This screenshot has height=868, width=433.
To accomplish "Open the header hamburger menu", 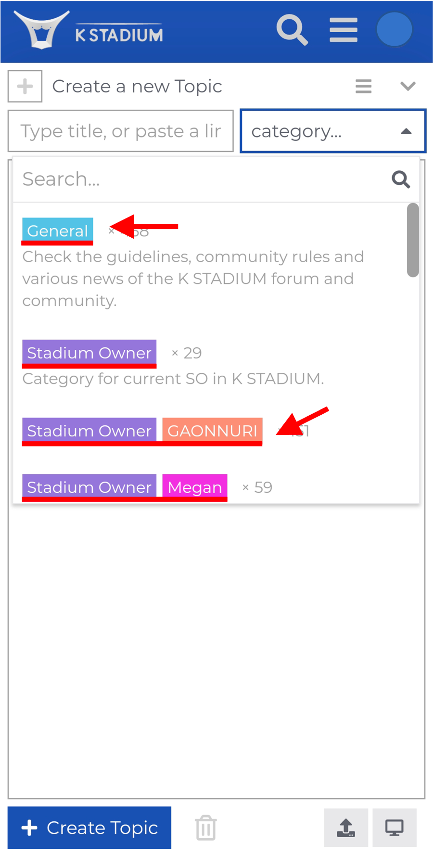I will click(x=344, y=30).
